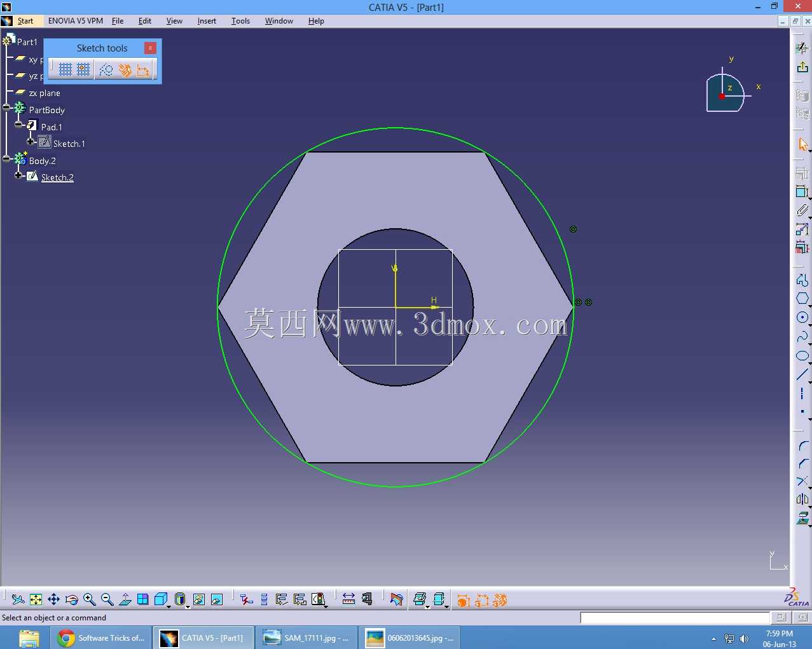Open the File menu

pos(118,21)
